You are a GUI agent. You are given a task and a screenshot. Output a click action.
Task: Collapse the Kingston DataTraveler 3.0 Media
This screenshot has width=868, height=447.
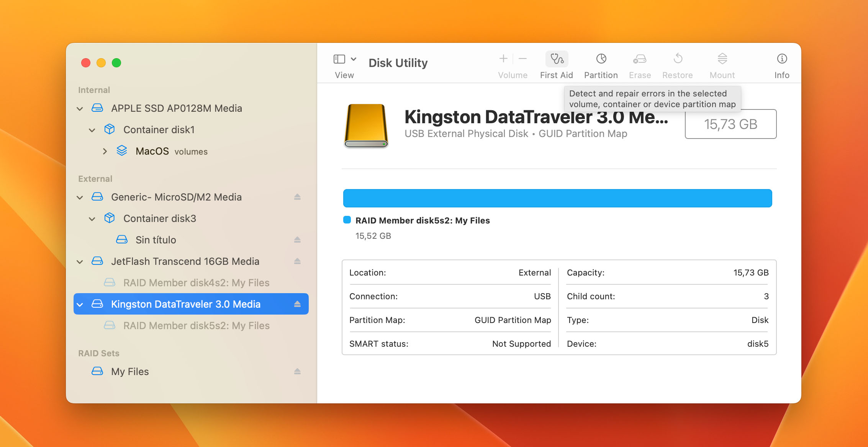pyautogui.click(x=82, y=304)
